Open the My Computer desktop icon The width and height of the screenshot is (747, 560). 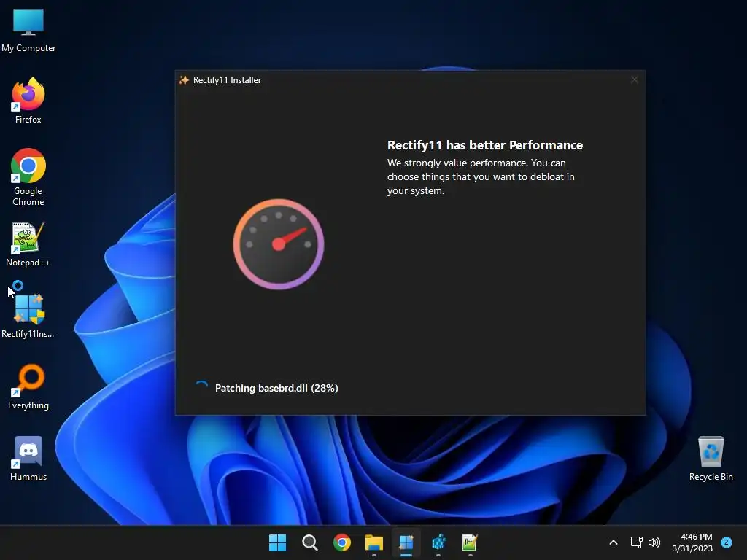pyautogui.click(x=28, y=30)
